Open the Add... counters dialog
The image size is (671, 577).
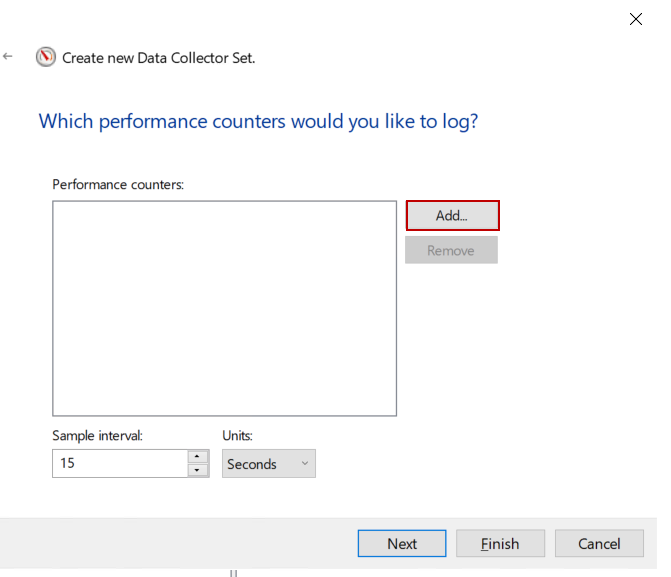tap(452, 216)
